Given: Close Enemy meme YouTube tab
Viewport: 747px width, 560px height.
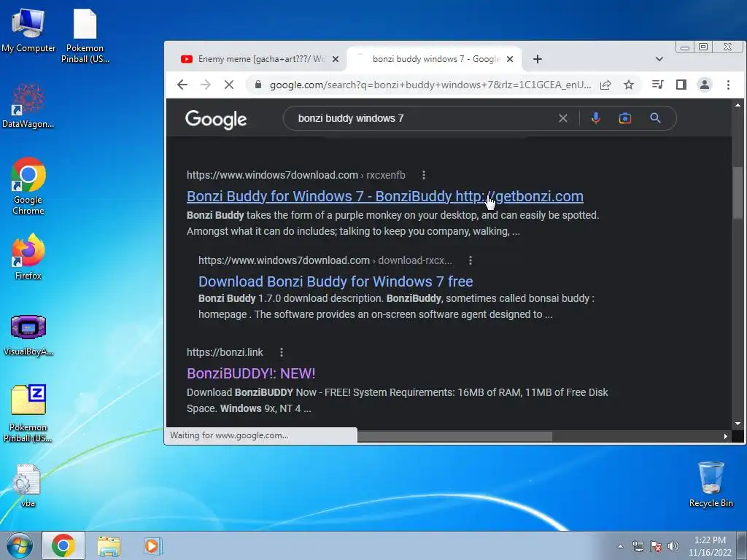Looking at the screenshot, I should 336,59.
